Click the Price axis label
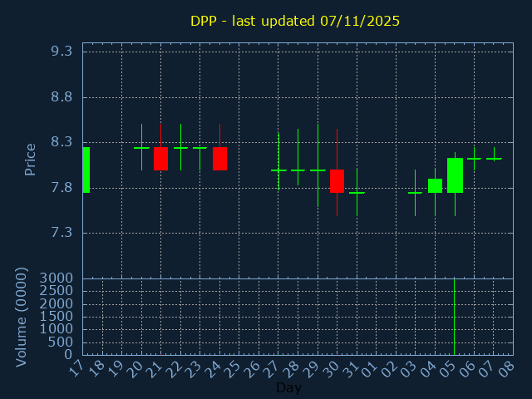Image resolution: width=532 pixels, height=399 pixels. tap(31, 159)
